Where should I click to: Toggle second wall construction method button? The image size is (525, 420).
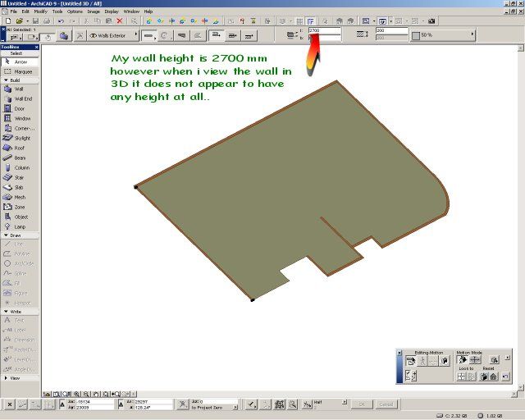[x=232, y=35]
